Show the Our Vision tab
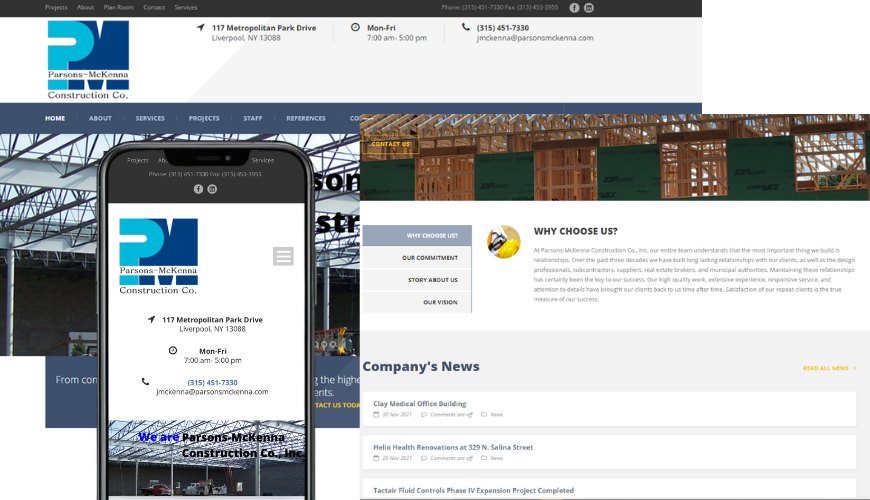This screenshot has height=500, width=870. pos(417,302)
